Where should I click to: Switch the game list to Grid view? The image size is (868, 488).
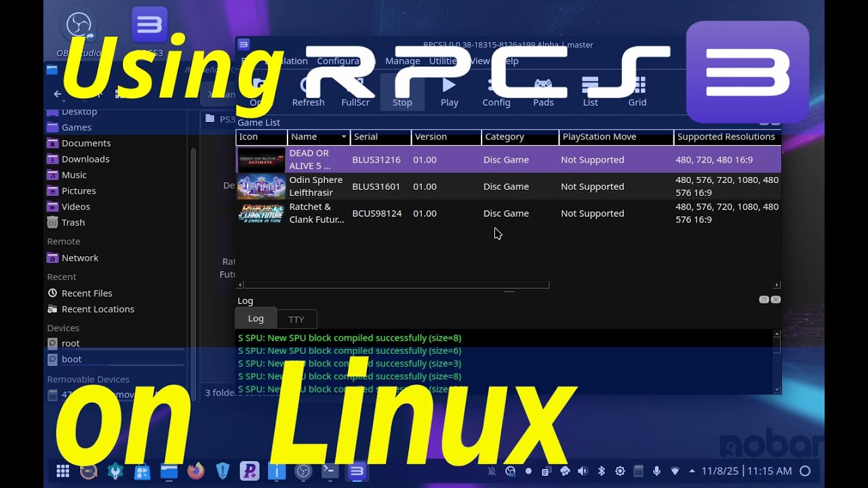click(637, 92)
